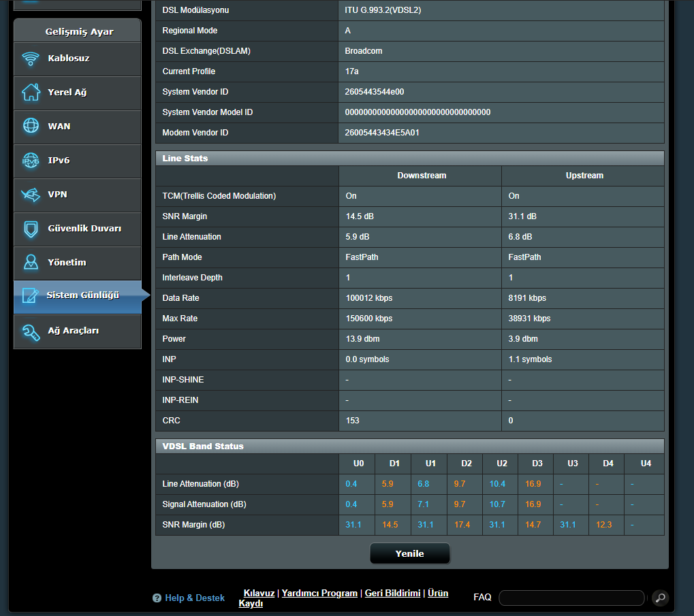
Task: Click the 1.1 symbols INP value
Action: coord(530,359)
